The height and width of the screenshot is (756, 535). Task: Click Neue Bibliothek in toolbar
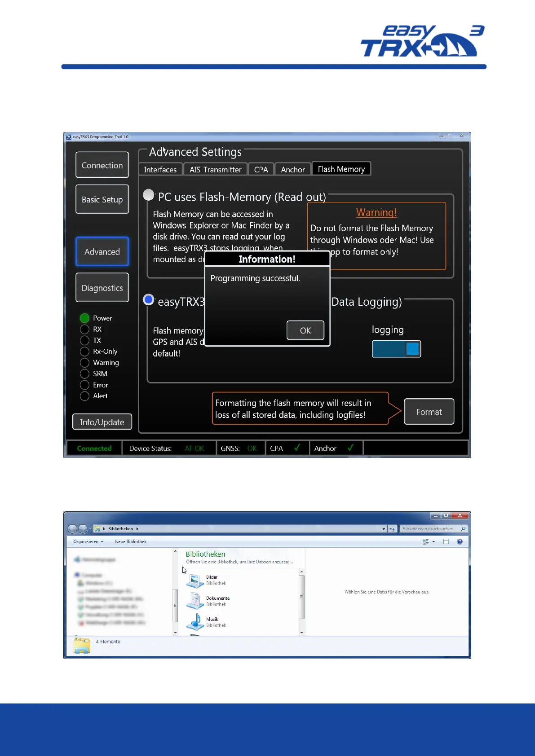click(131, 542)
